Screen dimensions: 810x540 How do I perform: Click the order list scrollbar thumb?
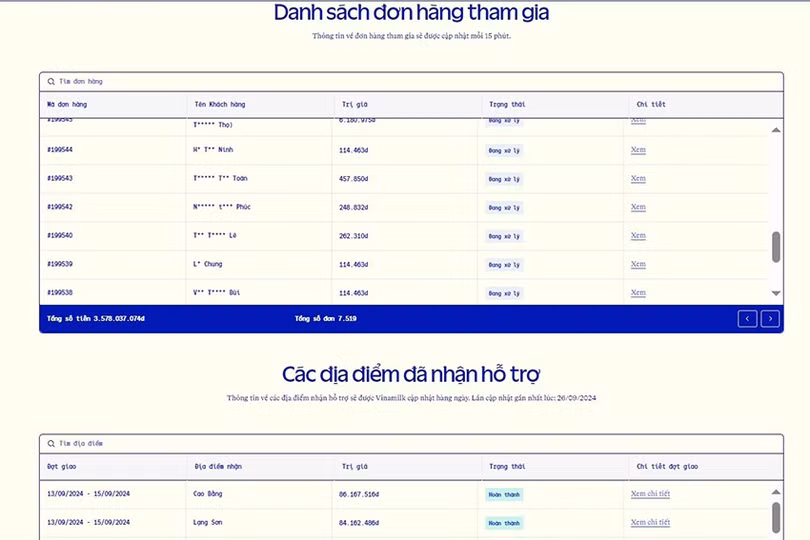[776, 247]
